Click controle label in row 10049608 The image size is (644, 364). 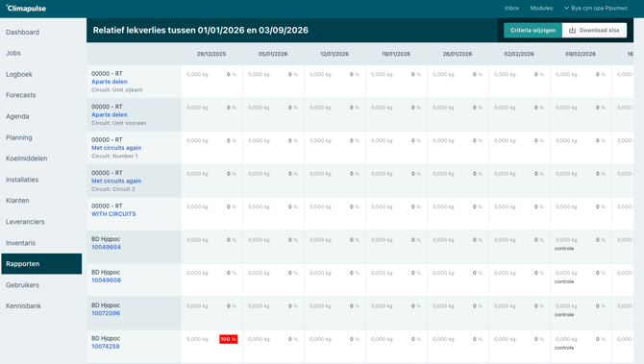click(x=564, y=282)
